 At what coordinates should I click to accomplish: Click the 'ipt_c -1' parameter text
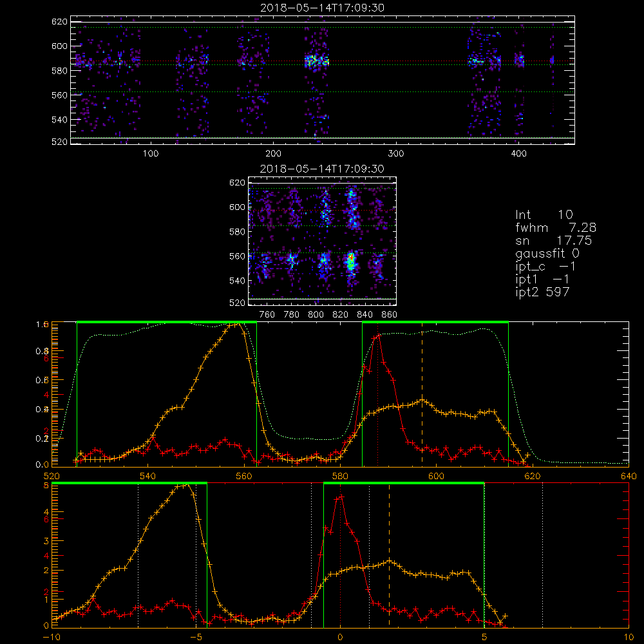[x=546, y=267]
